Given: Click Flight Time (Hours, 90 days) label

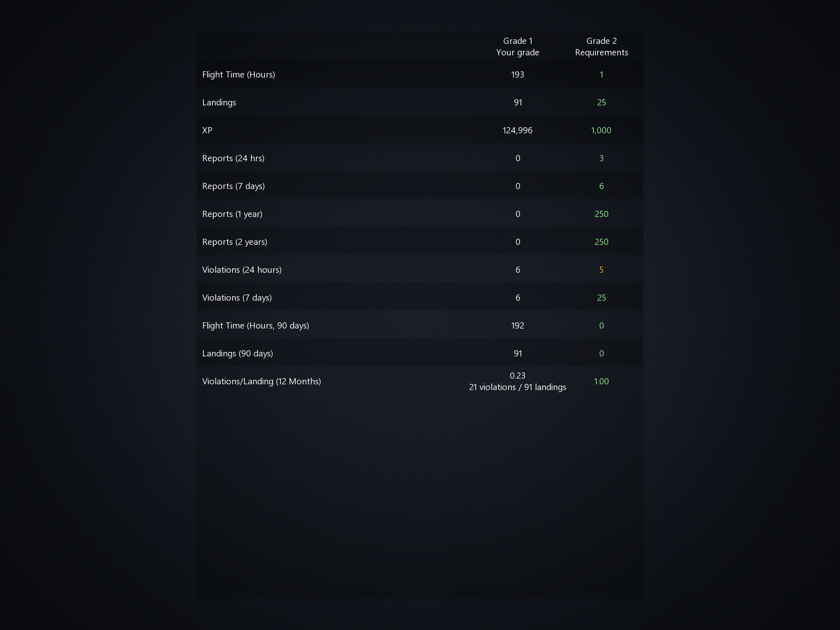Looking at the screenshot, I should [256, 326].
